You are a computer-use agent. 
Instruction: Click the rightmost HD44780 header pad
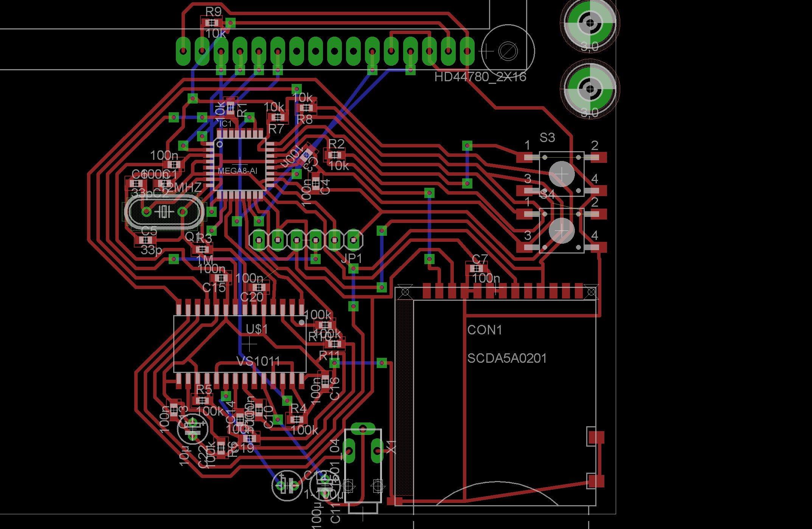point(467,51)
